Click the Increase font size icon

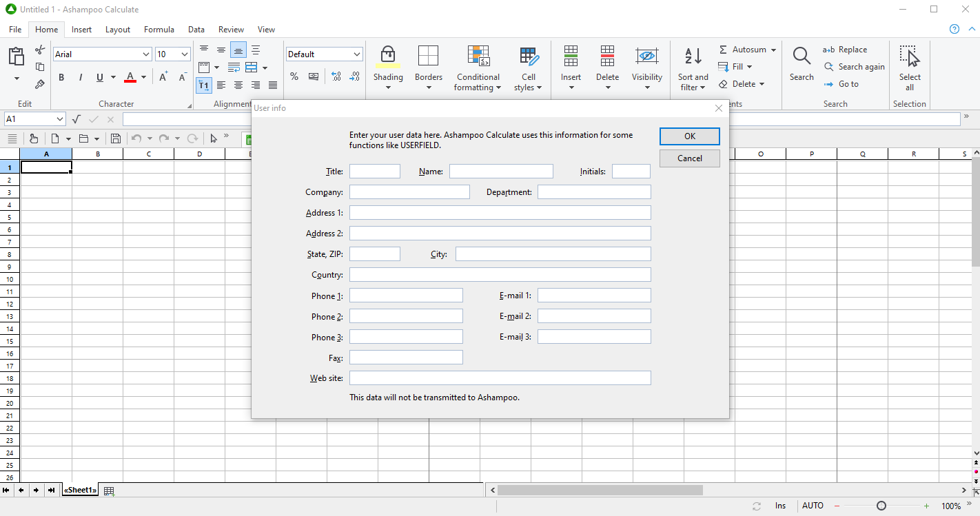(163, 77)
